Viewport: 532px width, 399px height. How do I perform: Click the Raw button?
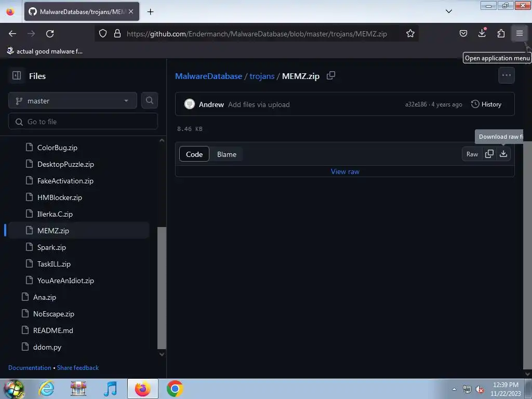click(472, 154)
